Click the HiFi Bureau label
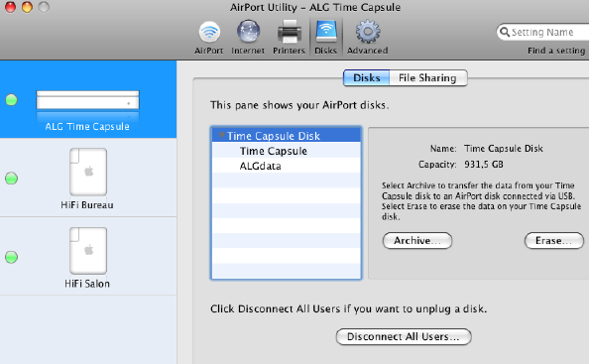 [x=87, y=204]
